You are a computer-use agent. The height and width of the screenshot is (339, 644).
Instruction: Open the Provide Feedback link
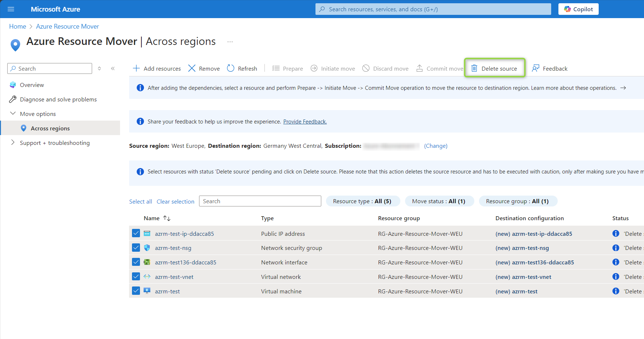(305, 122)
